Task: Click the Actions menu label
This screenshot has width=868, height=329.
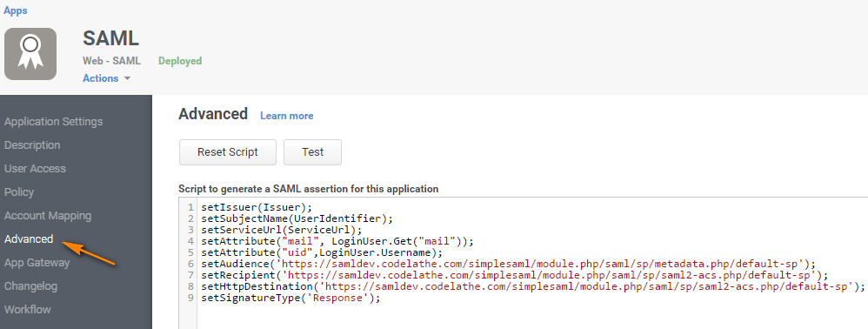Action: (x=100, y=78)
